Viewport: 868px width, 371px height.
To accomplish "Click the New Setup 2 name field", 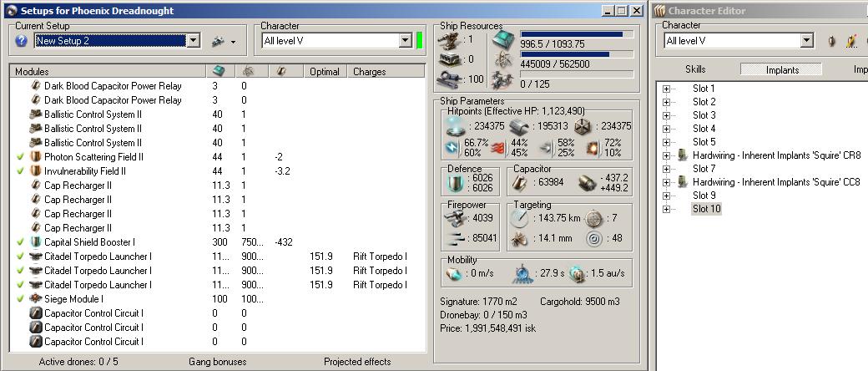I will click(x=111, y=40).
